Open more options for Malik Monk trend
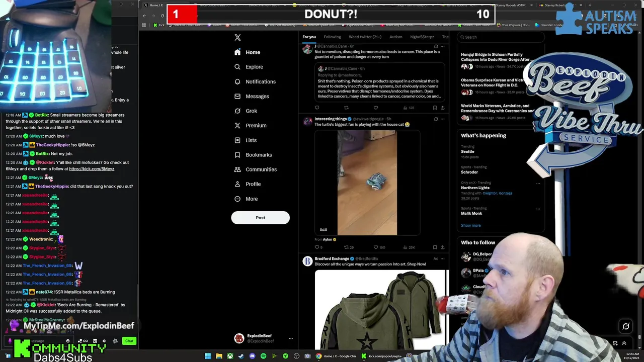The image size is (644, 362). click(538, 209)
